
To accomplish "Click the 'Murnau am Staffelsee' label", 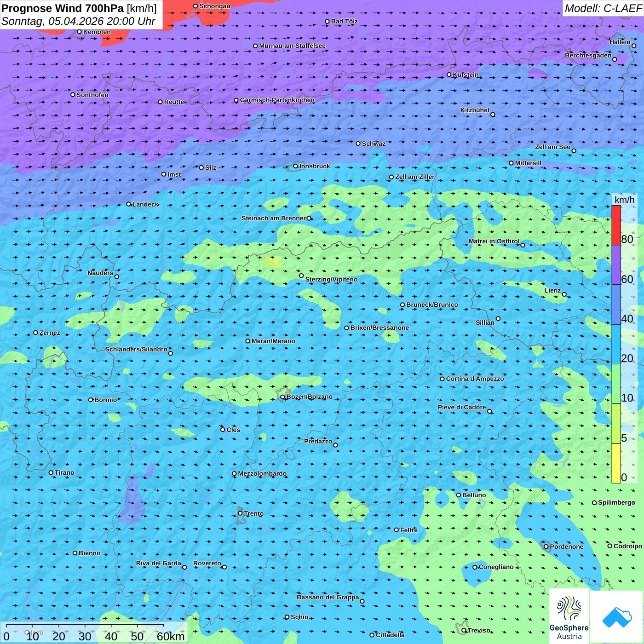I will [x=292, y=46].
